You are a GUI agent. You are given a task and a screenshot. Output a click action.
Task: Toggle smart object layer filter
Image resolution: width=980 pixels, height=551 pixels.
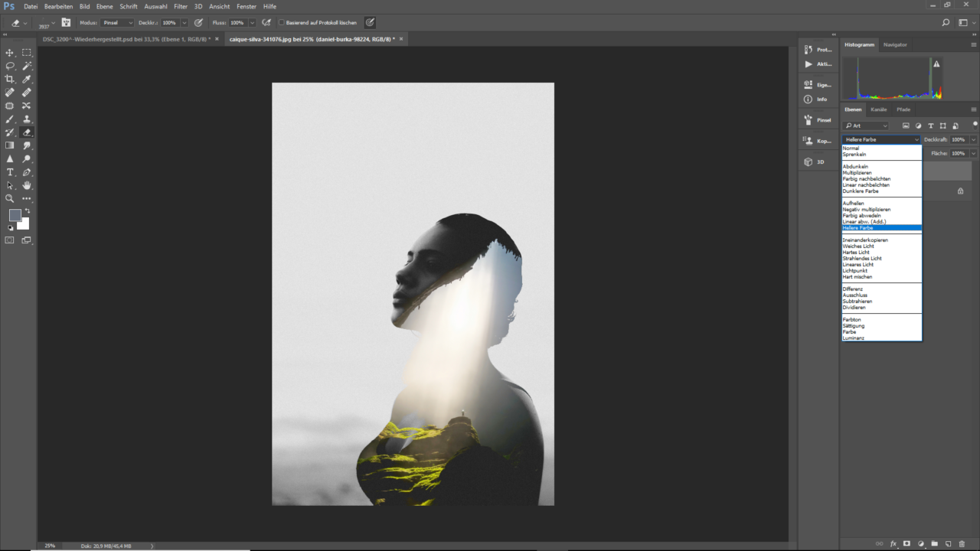tap(955, 126)
